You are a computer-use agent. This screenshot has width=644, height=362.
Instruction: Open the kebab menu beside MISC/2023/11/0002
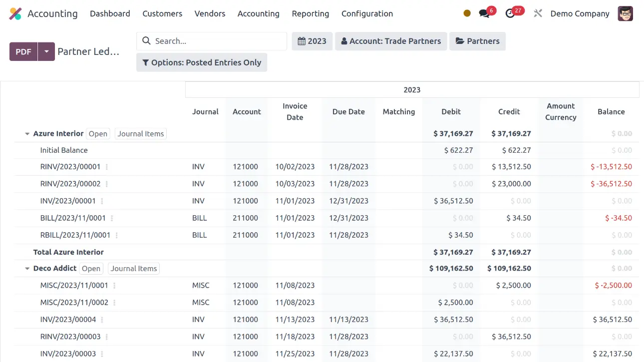[114, 303]
